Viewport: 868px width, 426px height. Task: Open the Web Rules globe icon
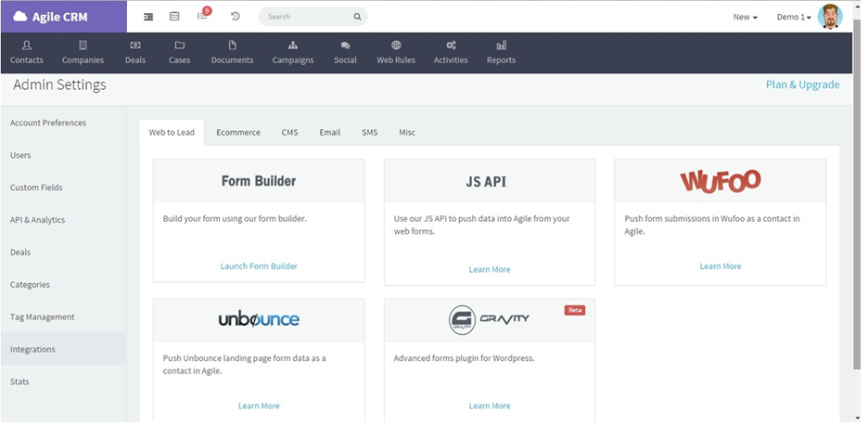[396, 45]
